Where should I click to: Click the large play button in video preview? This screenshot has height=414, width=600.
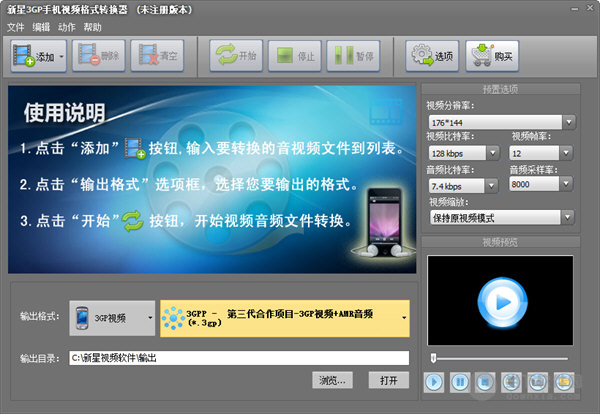(502, 303)
